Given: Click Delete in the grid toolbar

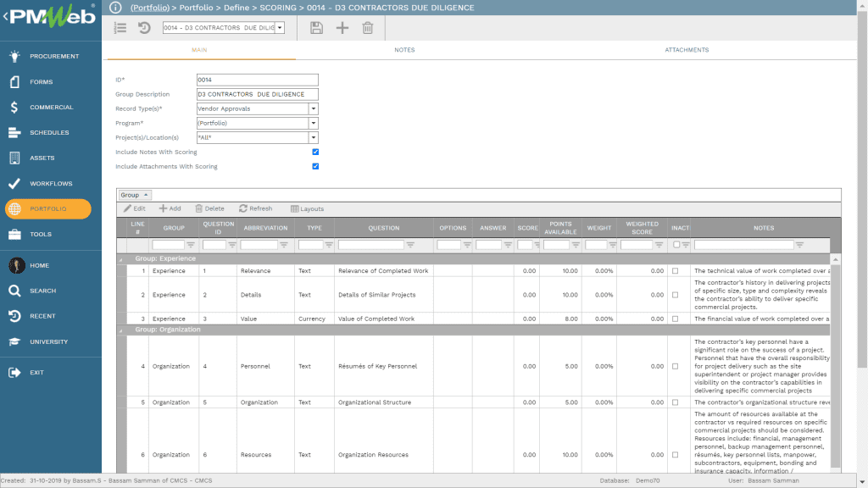Looking at the screenshot, I should click(x=210, y=208).
